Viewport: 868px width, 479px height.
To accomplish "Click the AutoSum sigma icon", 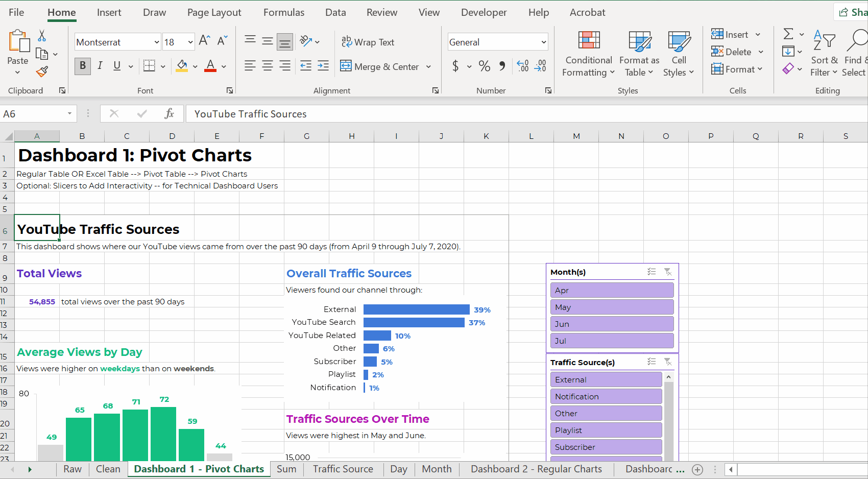I will [788, 34].
